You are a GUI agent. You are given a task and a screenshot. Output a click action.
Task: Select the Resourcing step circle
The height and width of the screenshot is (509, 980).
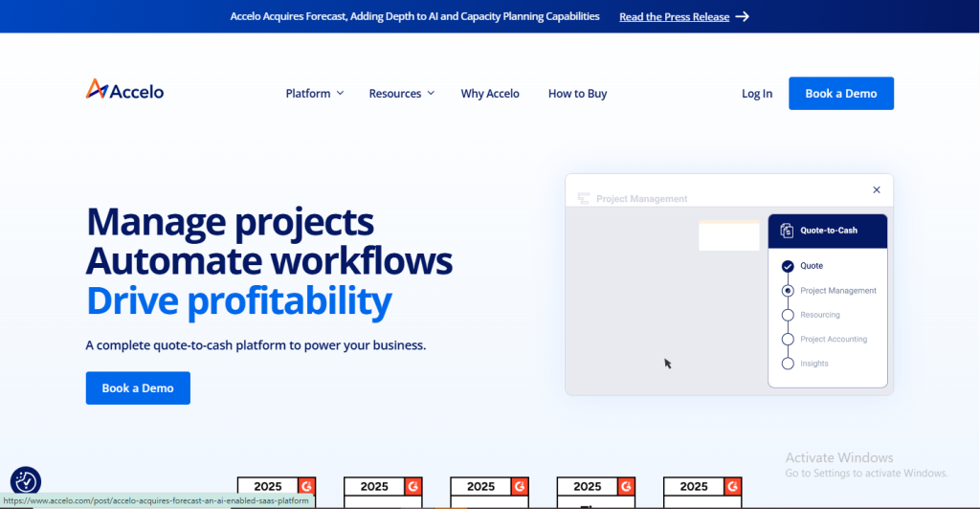[788, 315]
